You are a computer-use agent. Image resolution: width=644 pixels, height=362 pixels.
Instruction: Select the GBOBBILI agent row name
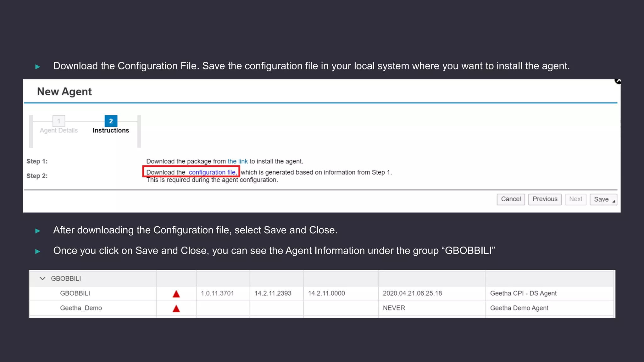(75, 293)
